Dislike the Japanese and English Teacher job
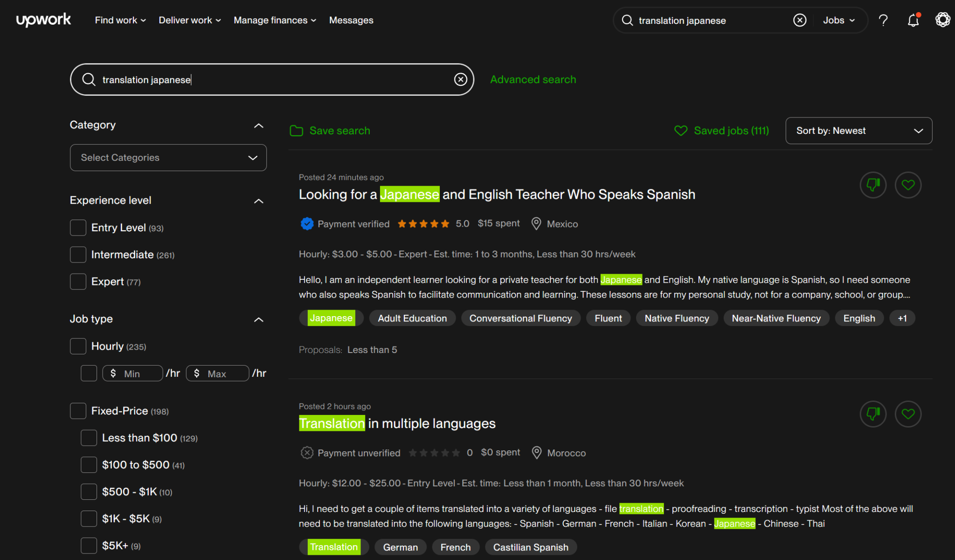 click(x=873, y=185)
